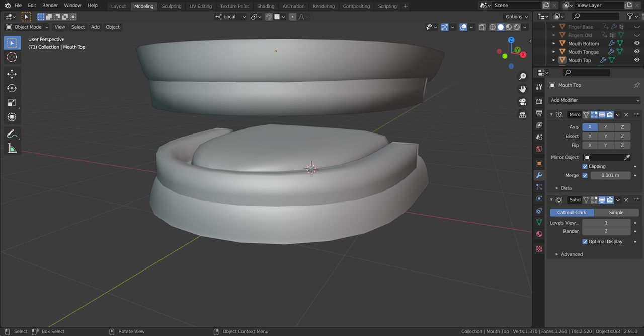Viewport: 644px width, 336px height.
Task: Select the Scale tool in toolbar
Action: 12,103
